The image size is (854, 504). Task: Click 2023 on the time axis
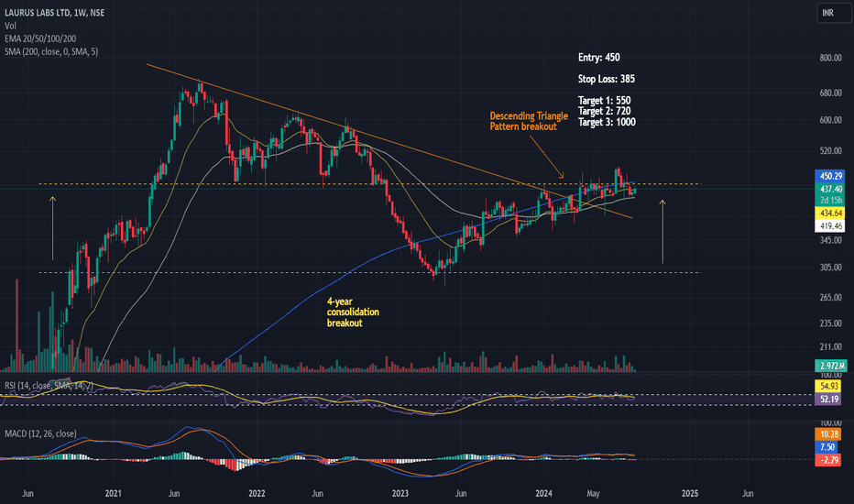[400, 494]
